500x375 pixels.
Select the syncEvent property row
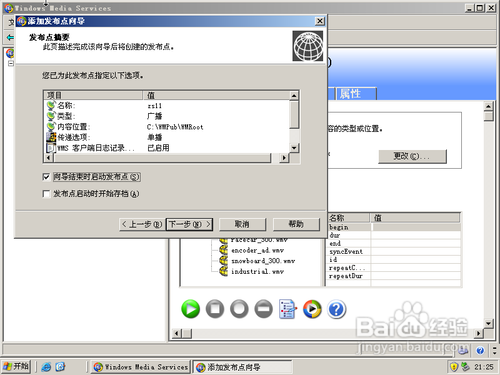(x=394, y=252)
